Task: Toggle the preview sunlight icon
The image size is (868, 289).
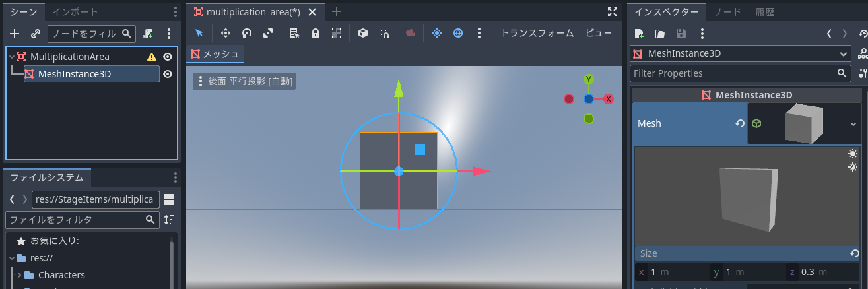Action: [x=436, y=33]
